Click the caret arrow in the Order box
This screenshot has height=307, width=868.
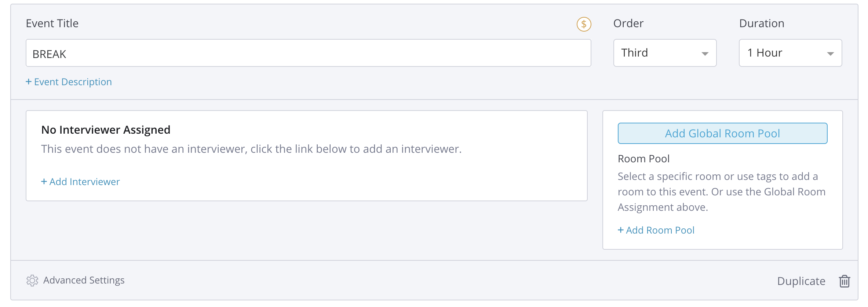click(705, 54)
